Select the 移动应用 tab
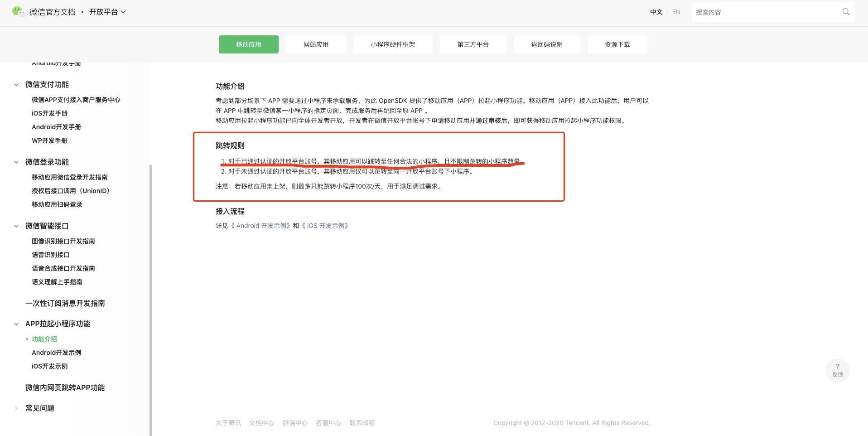Image resolution: width=868 pixels, height=436 pixels. coord(249,44)
